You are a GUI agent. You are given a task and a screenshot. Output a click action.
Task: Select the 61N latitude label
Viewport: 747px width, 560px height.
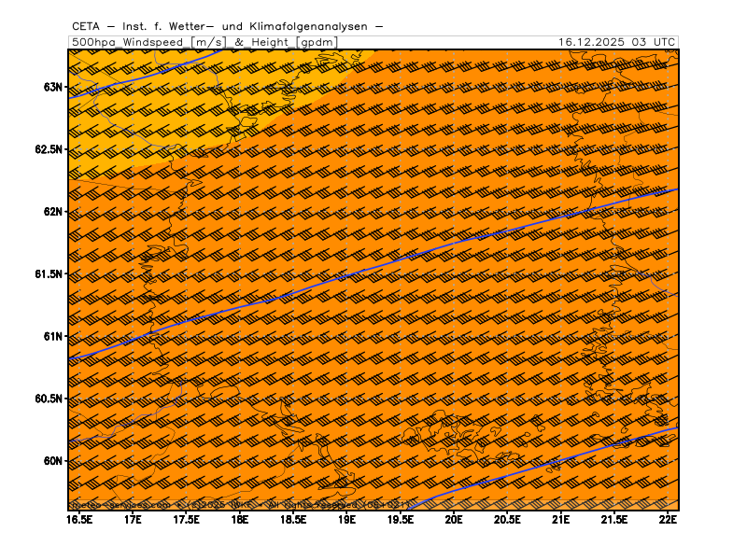point(52,336)
